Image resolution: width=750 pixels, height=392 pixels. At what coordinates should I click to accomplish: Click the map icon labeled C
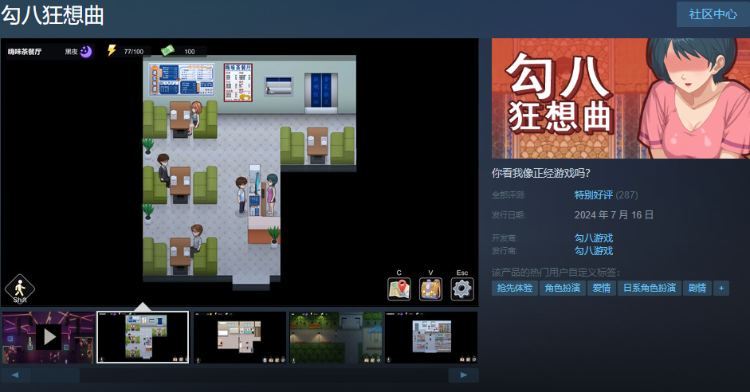coord(399,289)
